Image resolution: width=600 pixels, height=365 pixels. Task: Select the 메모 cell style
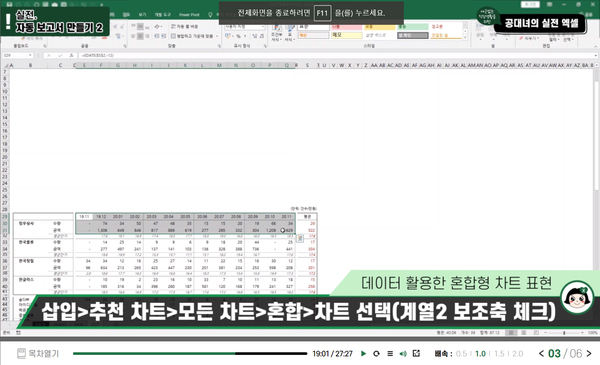pos(347,35)
